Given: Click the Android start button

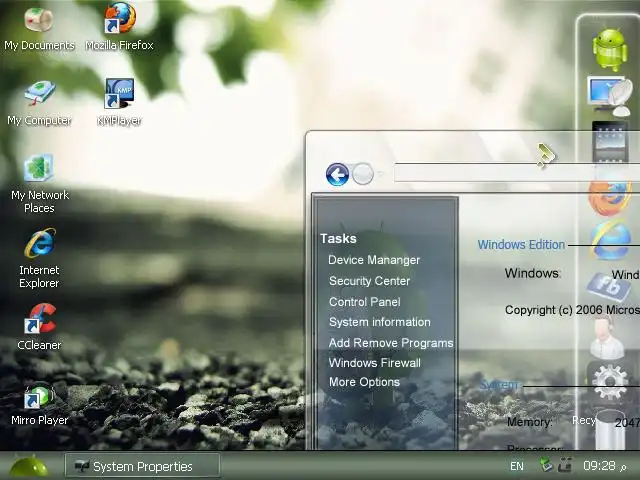Looking at the screenshot, I should pyautogui.click(x=29, y=466).
